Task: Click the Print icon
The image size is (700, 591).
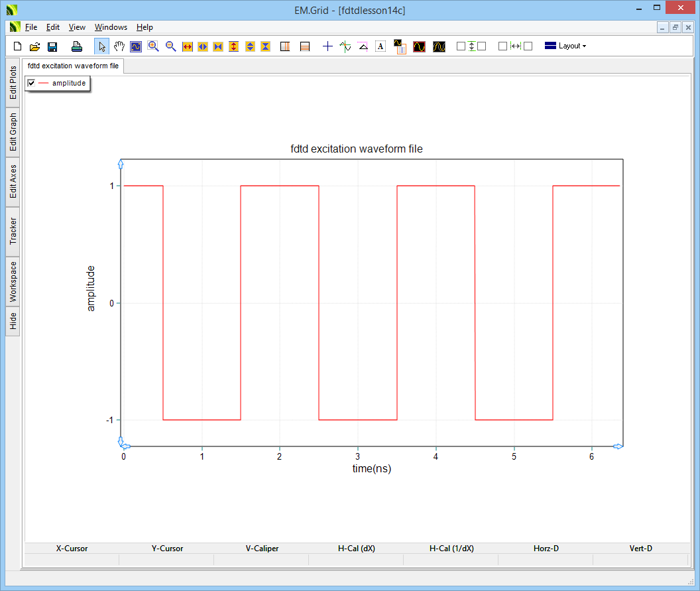Action: [x=77, y=46]
